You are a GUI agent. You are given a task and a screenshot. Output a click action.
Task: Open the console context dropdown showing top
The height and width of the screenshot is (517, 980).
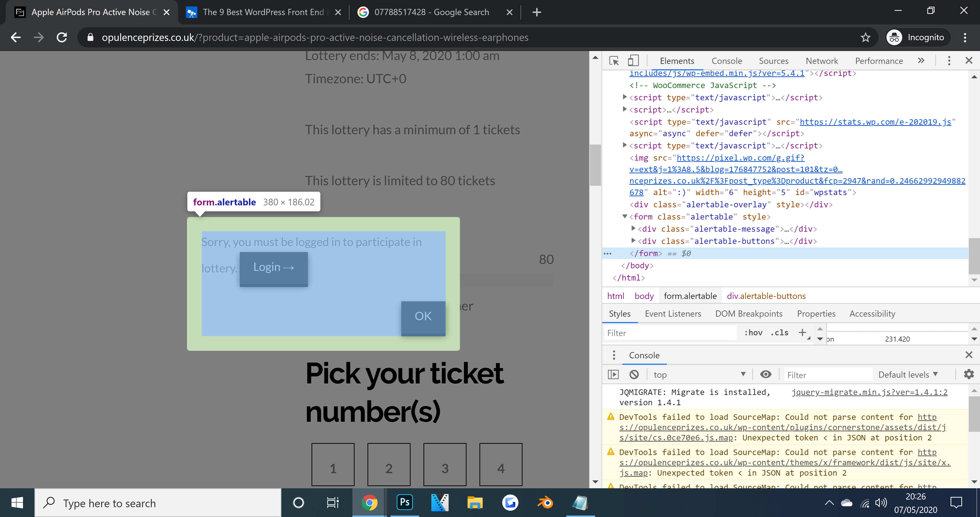[x=699, y=375]
